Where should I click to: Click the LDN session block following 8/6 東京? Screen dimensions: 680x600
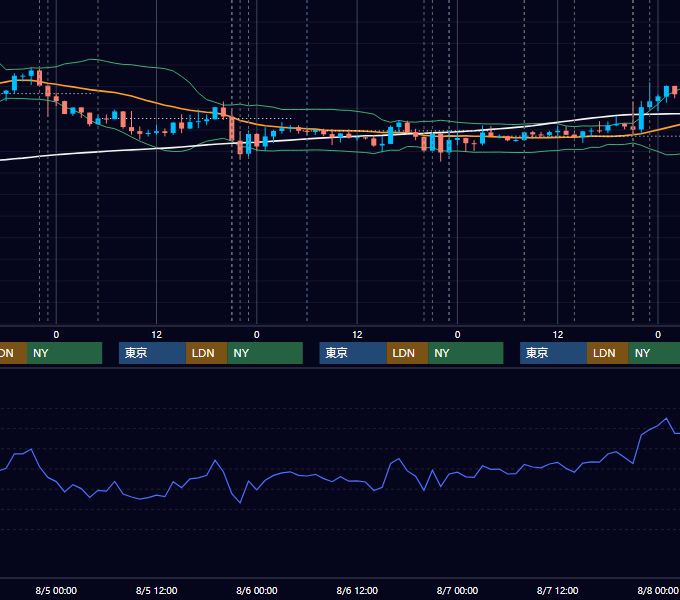click(x=407, y=353)
